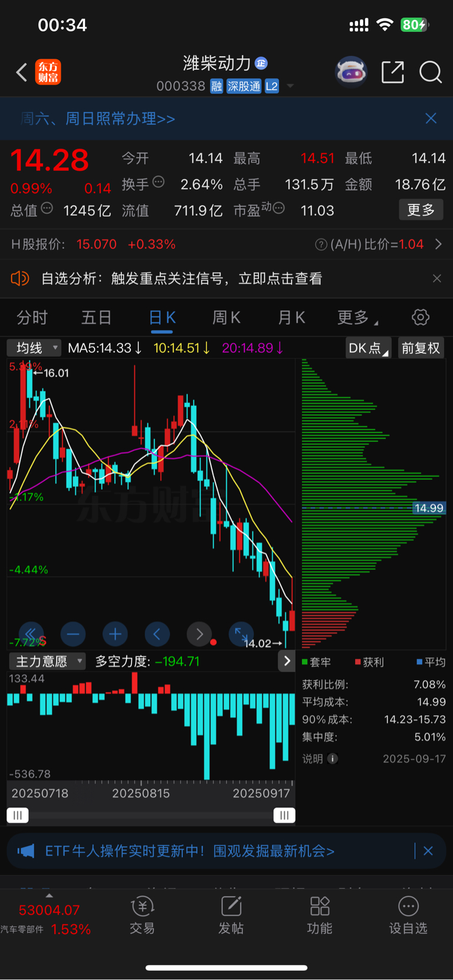
Task: Toggle 套牢 legend item
Action: [316, 662]
